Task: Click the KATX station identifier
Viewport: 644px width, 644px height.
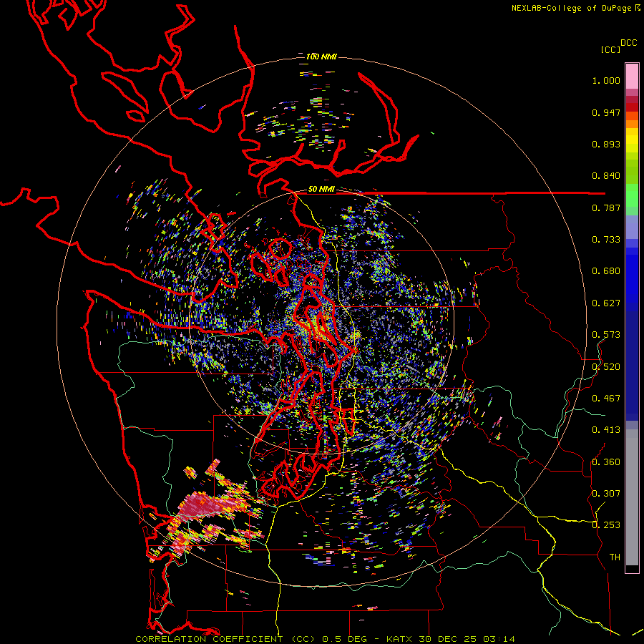Action: [x=401, y=639]
